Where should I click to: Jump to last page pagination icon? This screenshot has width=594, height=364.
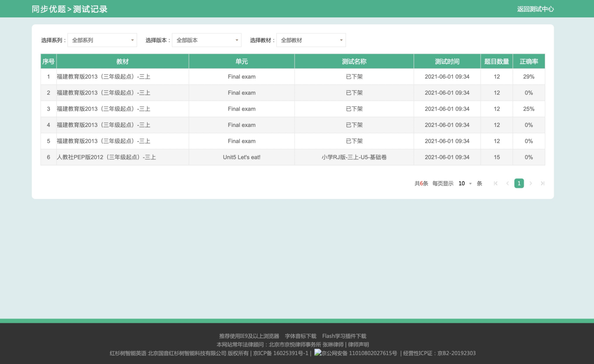(x=542, y=184)
